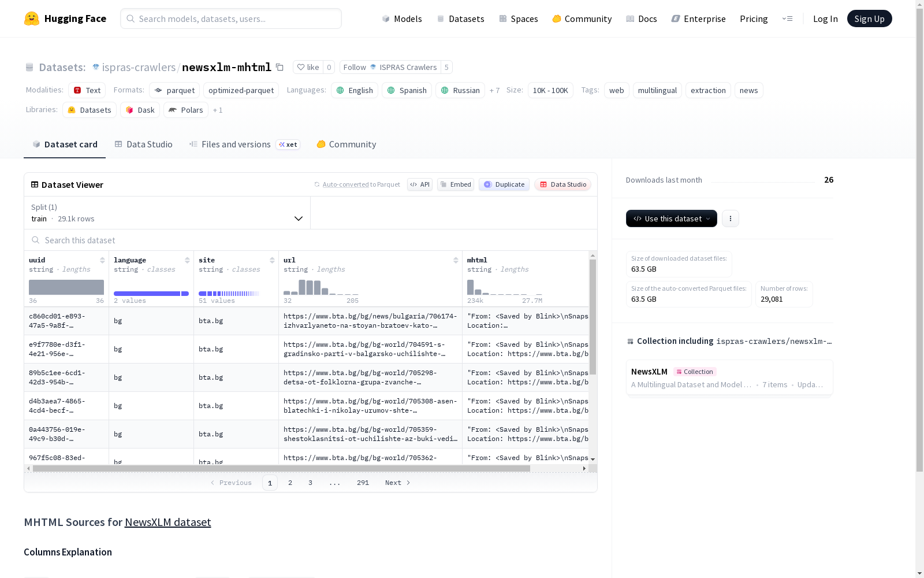Go to Models in top navigation

[x=402, y=18]
